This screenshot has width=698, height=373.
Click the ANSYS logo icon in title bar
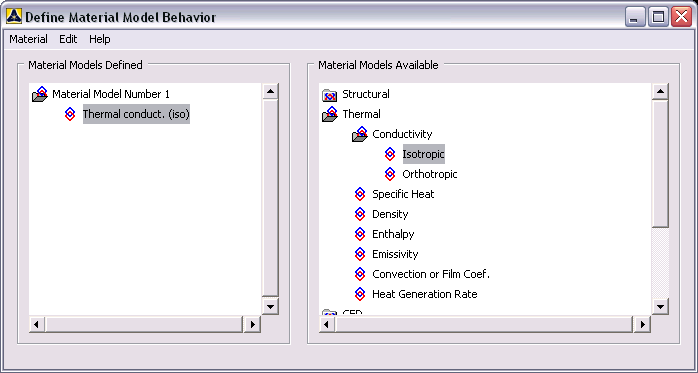[x=14, y=16]
